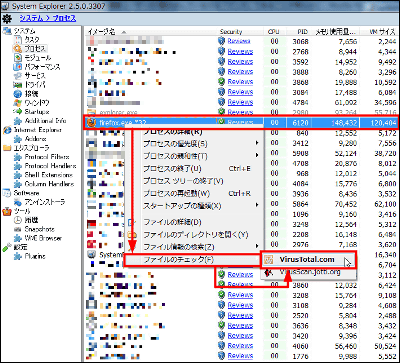The height and width of the screenshot is (363, 400).
Task: Click the ツール toolbox icon
Action: [7, 211]
